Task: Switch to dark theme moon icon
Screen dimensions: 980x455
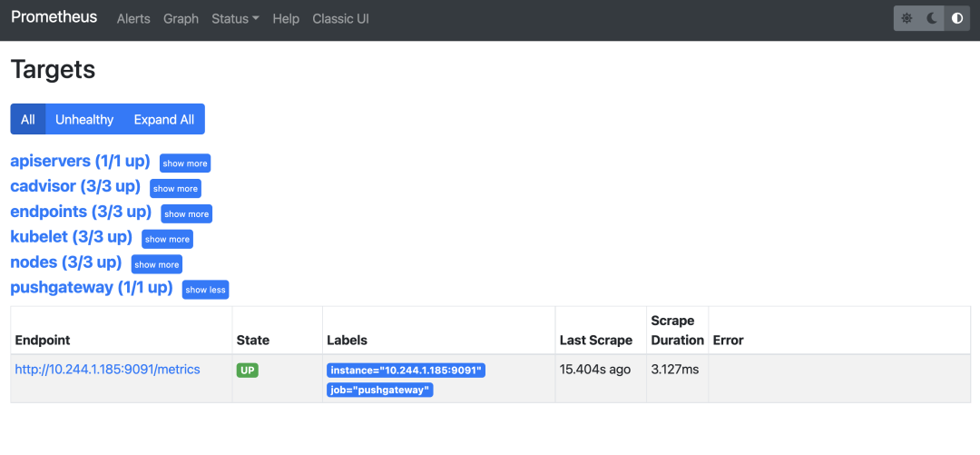Action: click(932, 18)
